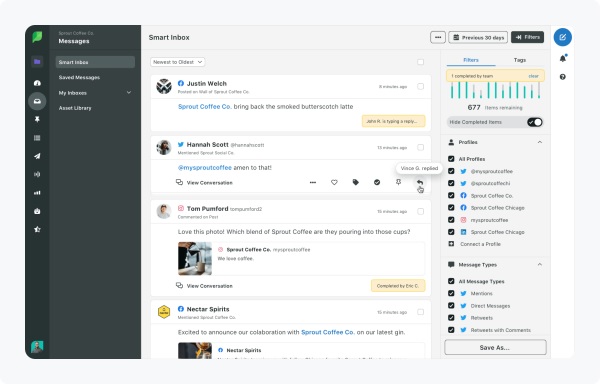Pin the Hannah Scott message
Viewport: 606px width, 384px height.
click(x=398, y=182)
